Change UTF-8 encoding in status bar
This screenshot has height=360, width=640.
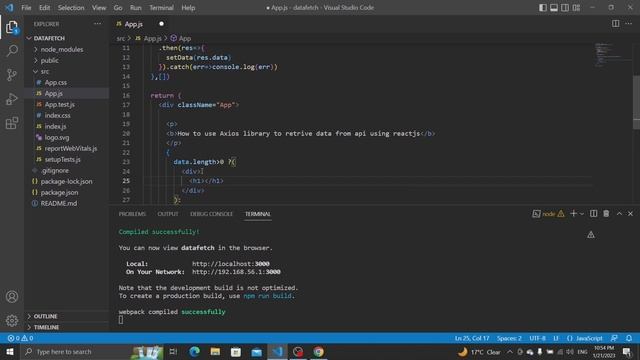537,338
